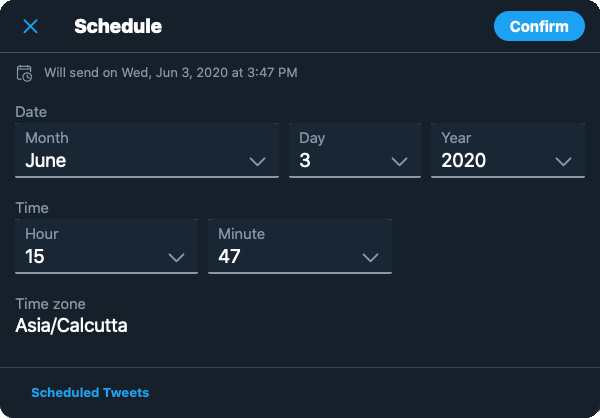
Task: Click the Schedule dialog heading
Action: [118, 26]
